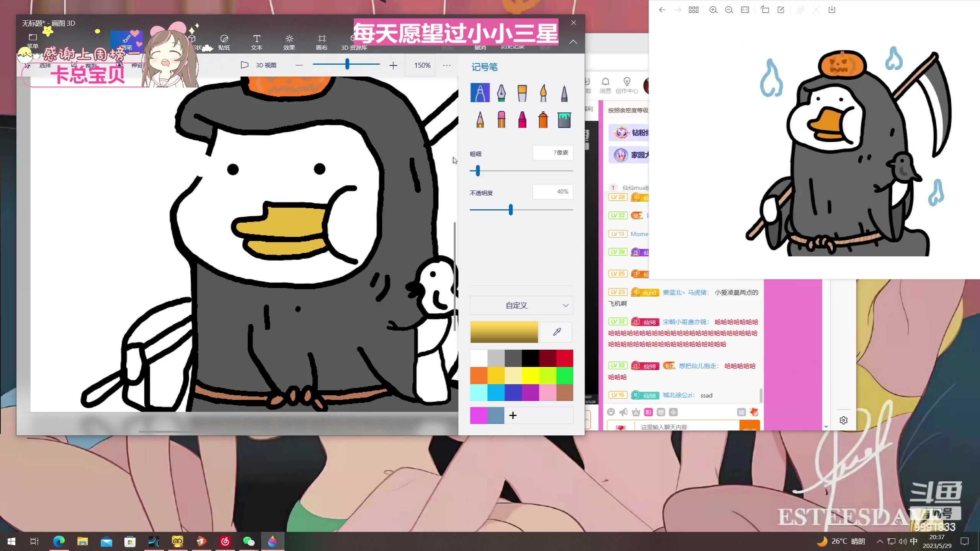The image size is (980, 551).
Task: Show image at 1:1 actual size
Action: pos(745,10)
